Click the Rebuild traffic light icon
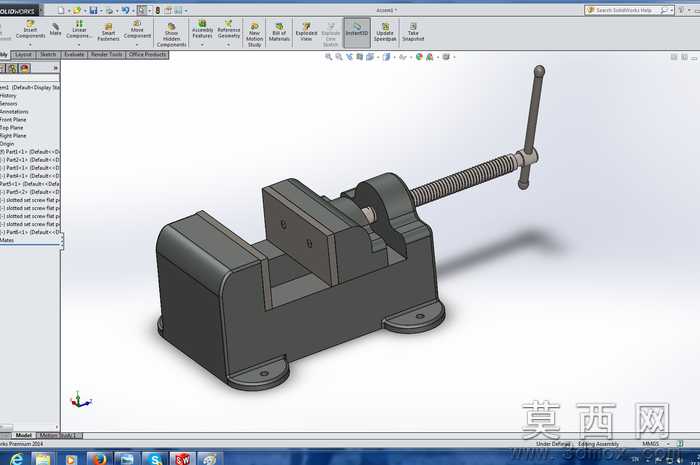Image resolution: width=700 pixels, height=465 pixels. point(158,10)
